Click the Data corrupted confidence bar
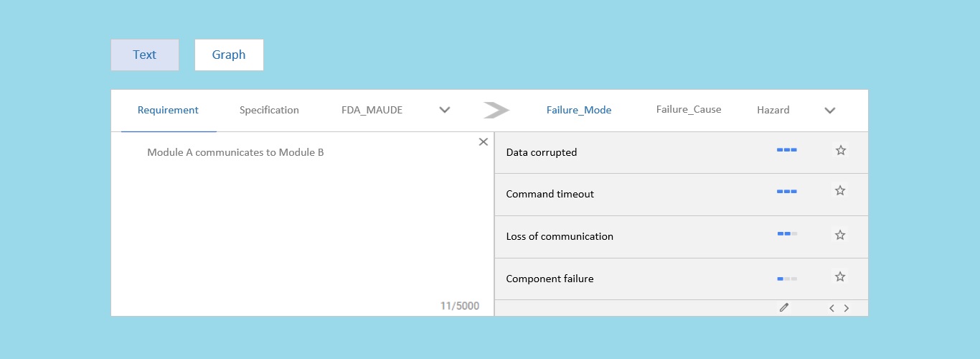 point(787,151)
